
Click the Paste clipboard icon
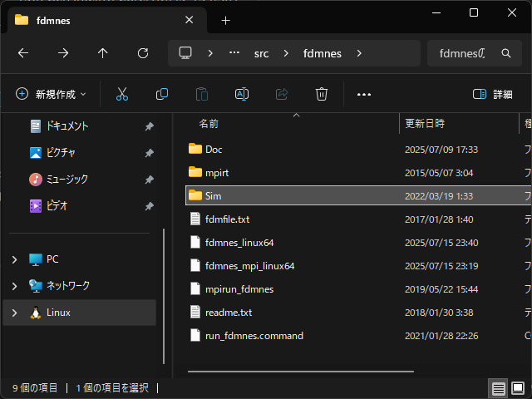pos(202,94)
